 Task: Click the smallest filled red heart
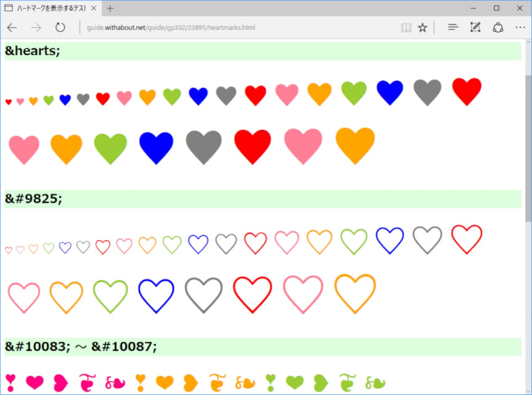(x=8, y=102)
